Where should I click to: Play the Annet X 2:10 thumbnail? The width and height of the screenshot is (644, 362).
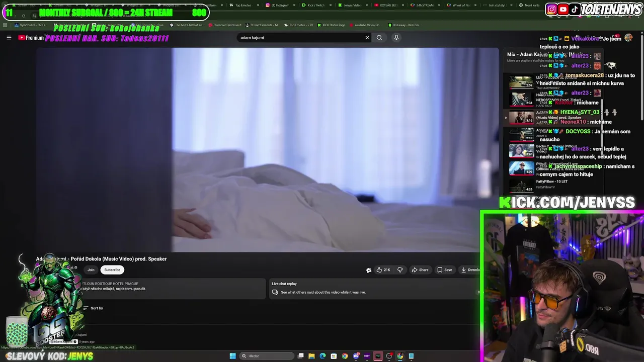tap(521, 135)
